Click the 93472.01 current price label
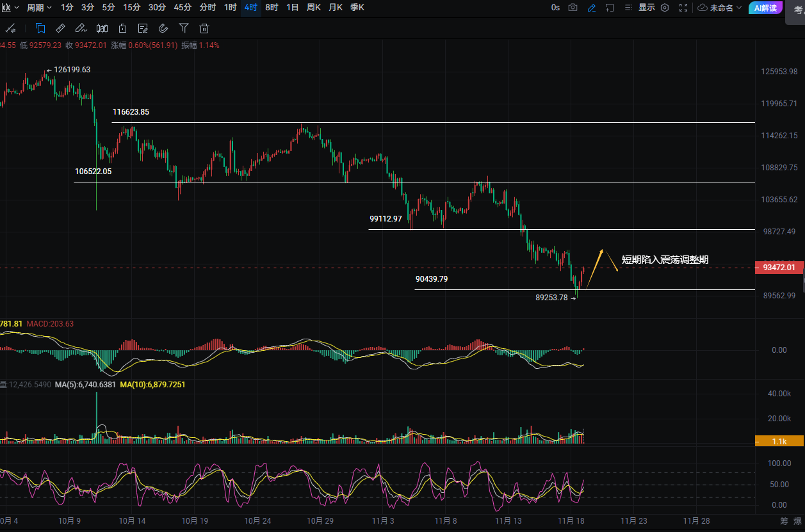The height and width of the screenshot is (532, 805). click(x=779, y=268)
